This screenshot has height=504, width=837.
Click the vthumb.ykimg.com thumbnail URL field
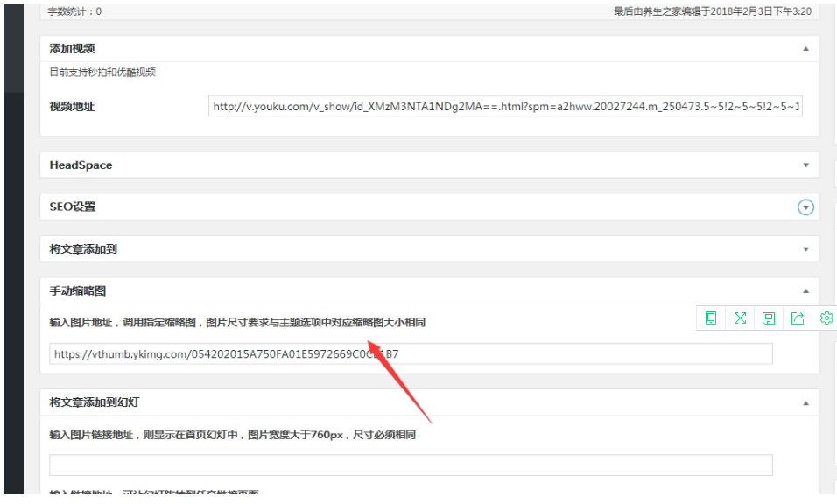click(x=411, y=354)
